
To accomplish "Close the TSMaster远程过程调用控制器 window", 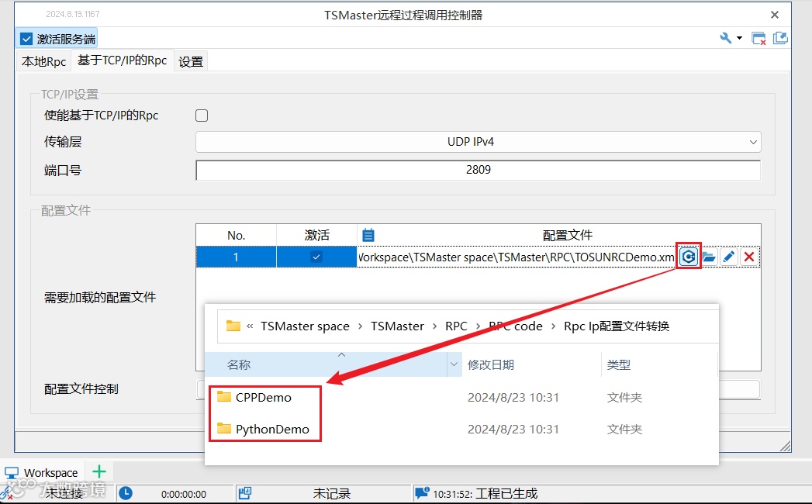I will pyautogui.click(x=775, y=15).
